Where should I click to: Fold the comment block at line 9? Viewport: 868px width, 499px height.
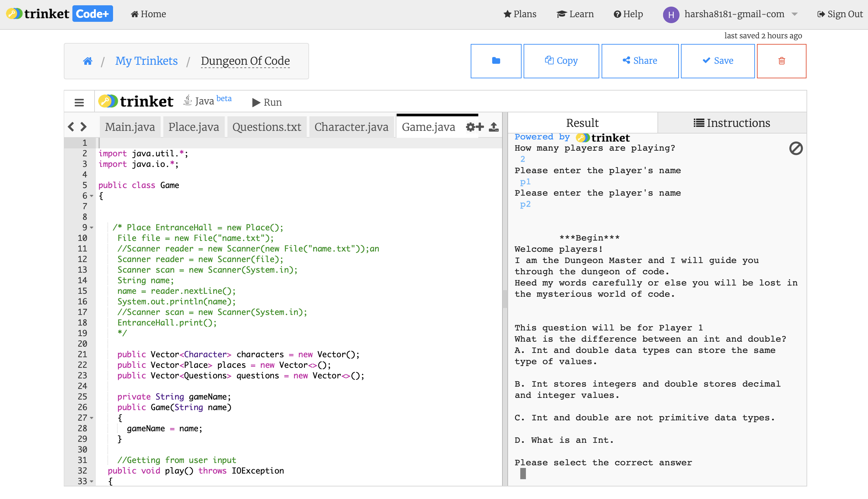point(92,228)
